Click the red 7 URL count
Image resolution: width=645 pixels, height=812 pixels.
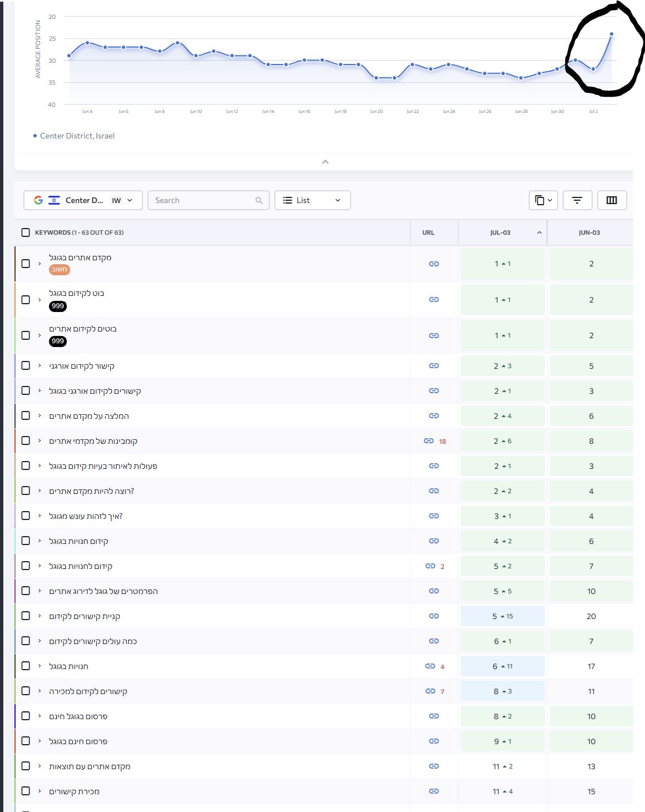[x=442, y=692]
